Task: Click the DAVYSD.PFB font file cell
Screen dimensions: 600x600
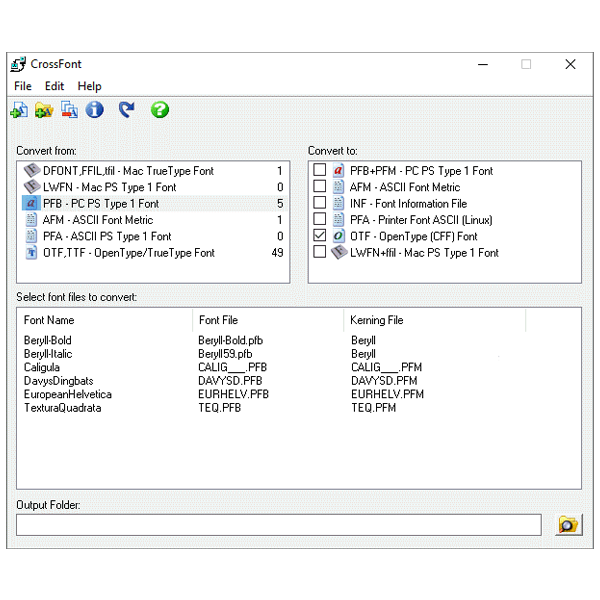Action: point(230,381)
